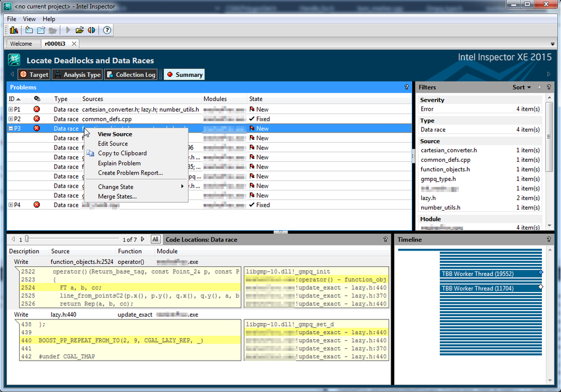Open the Summary button
The height and width of the screenshot is (392, 561).
point(184,74)
